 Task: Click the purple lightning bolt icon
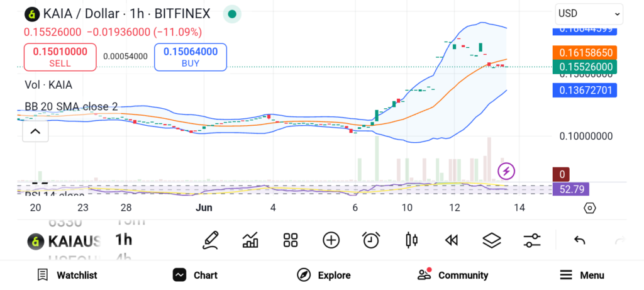506,170
